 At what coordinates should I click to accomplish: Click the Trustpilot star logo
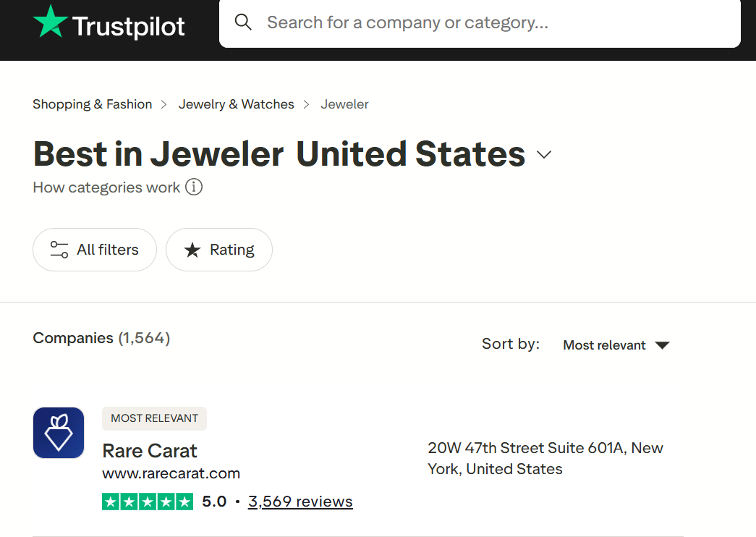48,22
